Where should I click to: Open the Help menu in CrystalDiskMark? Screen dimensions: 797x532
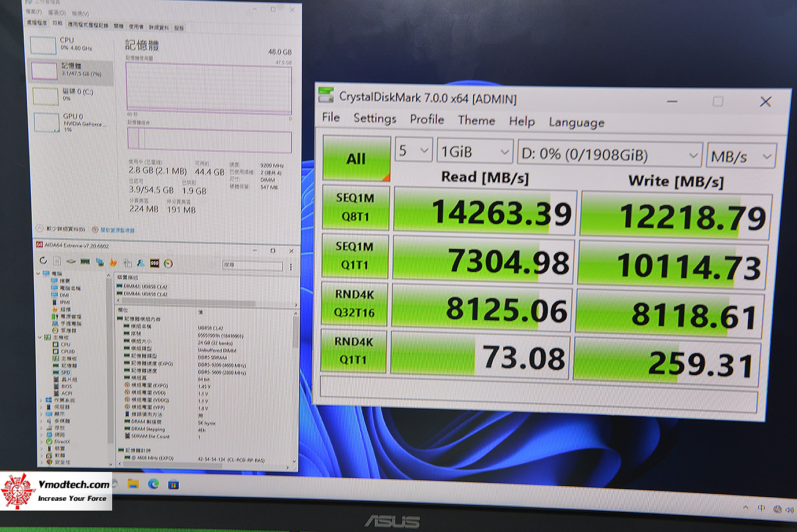pos(522,121)
